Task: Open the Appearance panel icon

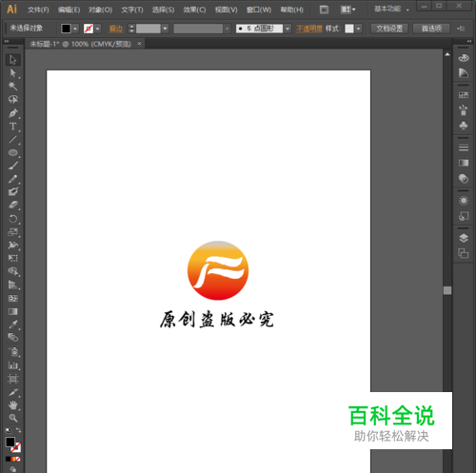Action: point(464,201)
